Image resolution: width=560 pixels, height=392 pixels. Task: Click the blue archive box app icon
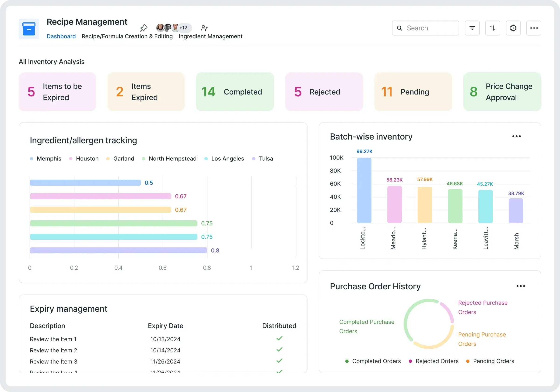pos(29,29)
